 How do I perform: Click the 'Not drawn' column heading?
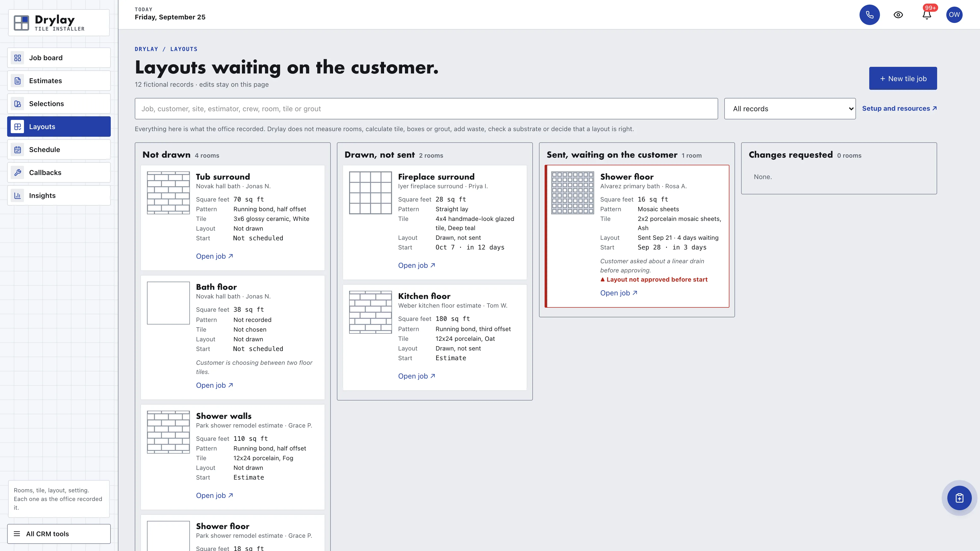pos(166,155)
